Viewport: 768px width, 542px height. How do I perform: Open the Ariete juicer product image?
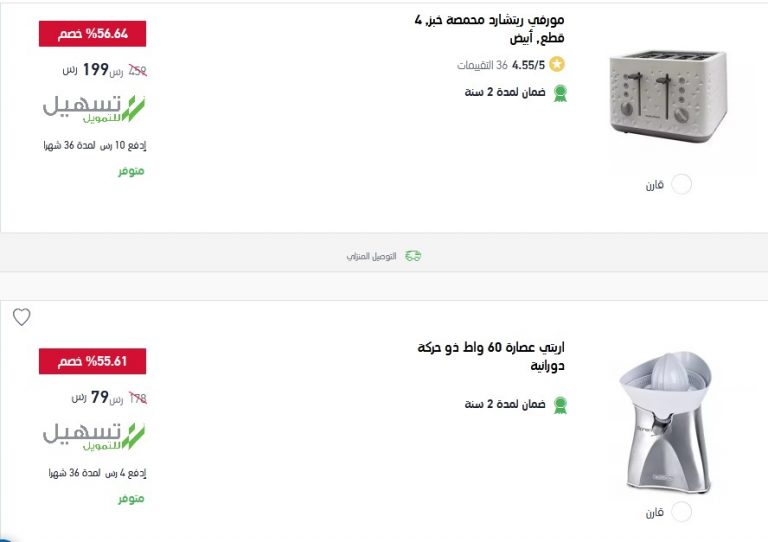pyautogui.click(x=665, y=422)
